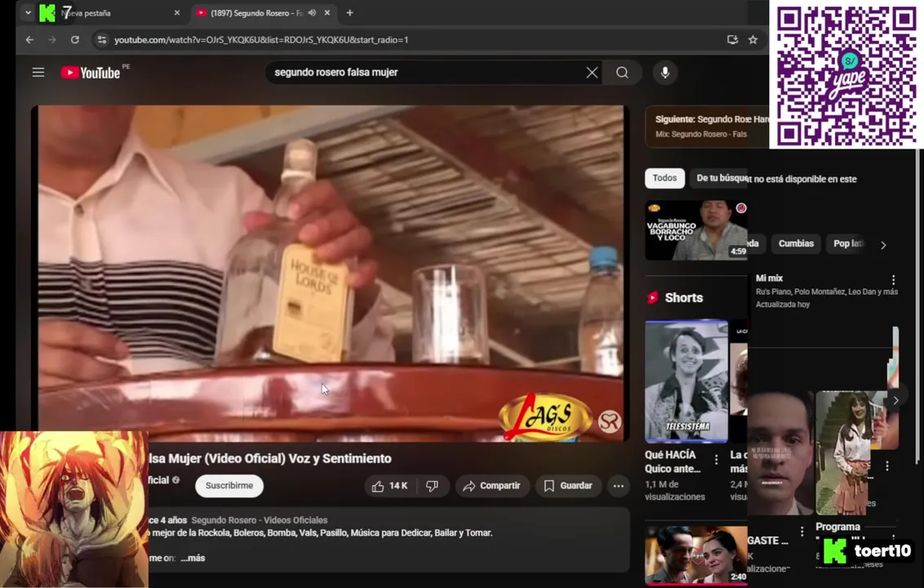The image size is (924, 588).
Task: Open the tab search dropdown arrow
Action: 28,12
